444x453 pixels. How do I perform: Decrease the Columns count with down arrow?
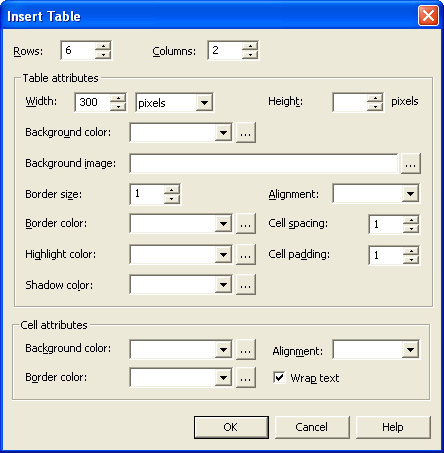tap(250, 54)
